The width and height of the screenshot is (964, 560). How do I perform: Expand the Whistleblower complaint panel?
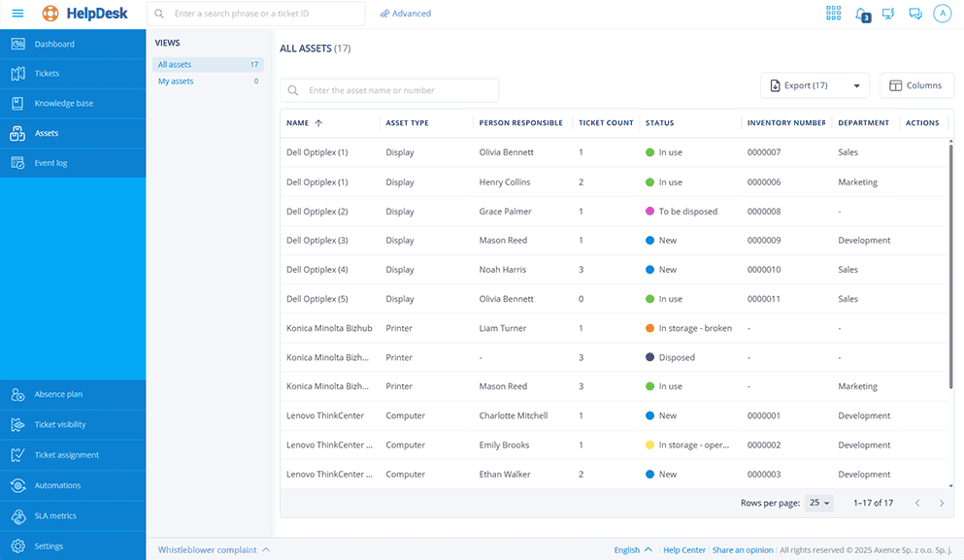pyautogui.click(x=214, y=549)
